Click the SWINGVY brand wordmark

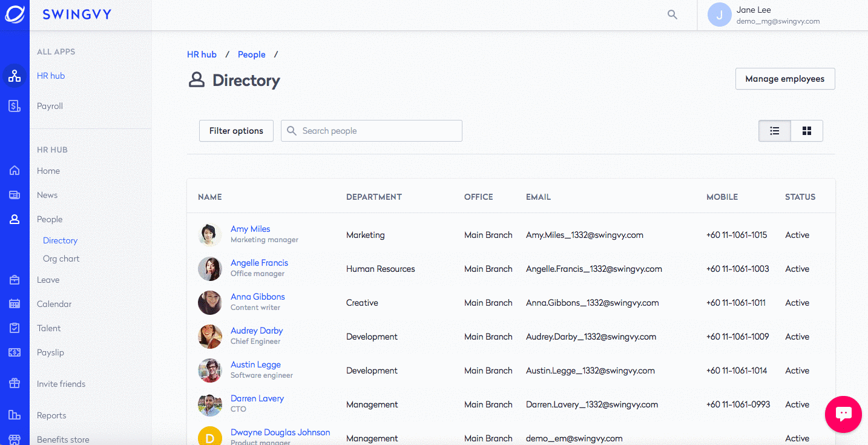77,15
